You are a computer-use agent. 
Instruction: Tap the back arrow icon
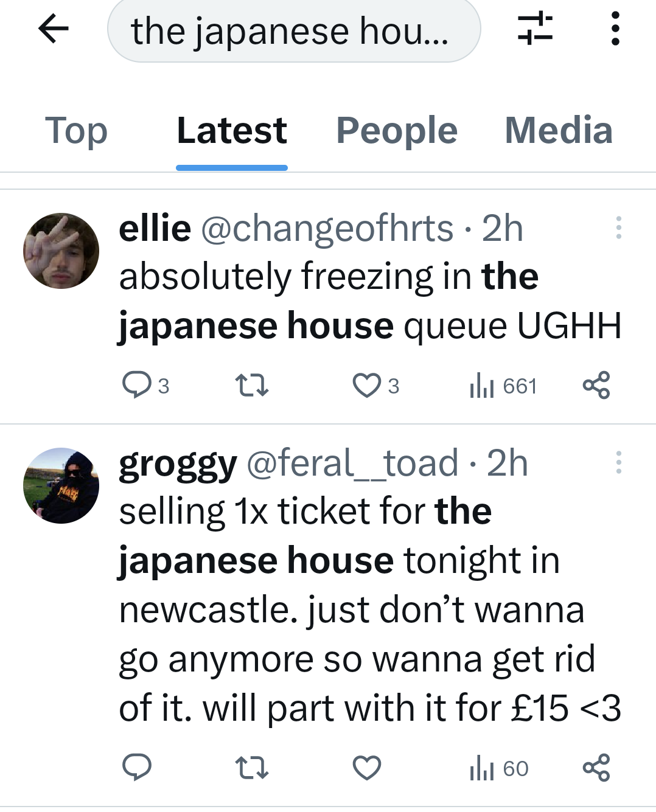54,29
